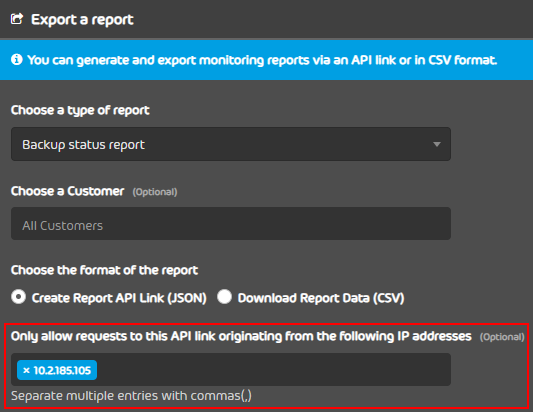Select Download Report Data (CSV) radio
The width and height of the screenshot is (533, 412).
(224, 297)
